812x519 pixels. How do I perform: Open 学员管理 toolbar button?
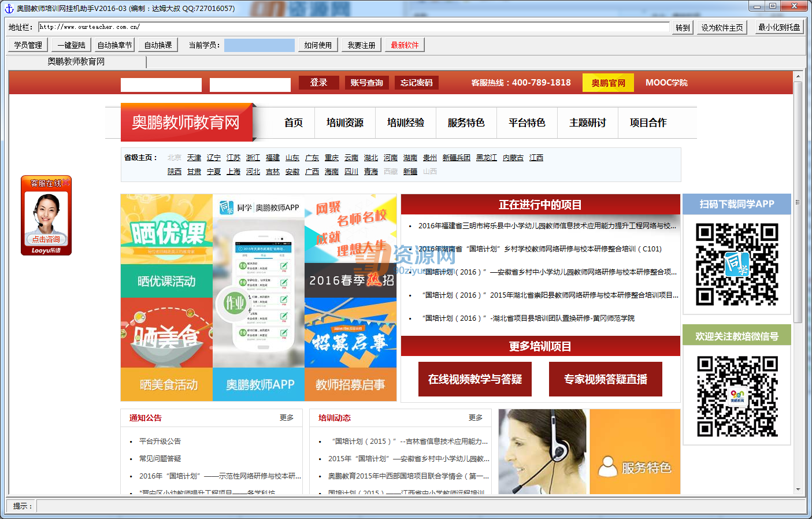[28, 45]
